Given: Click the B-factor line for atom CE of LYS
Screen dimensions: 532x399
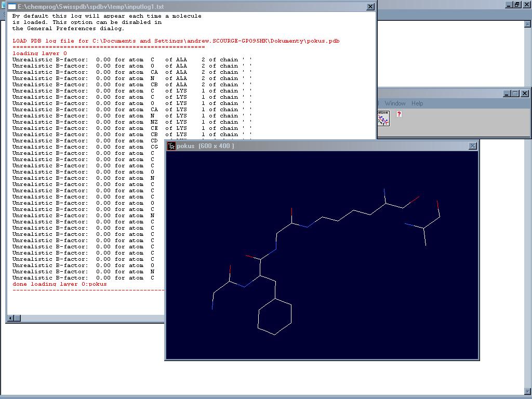Looking at the screenshot, I should click(x=132, y=128).
